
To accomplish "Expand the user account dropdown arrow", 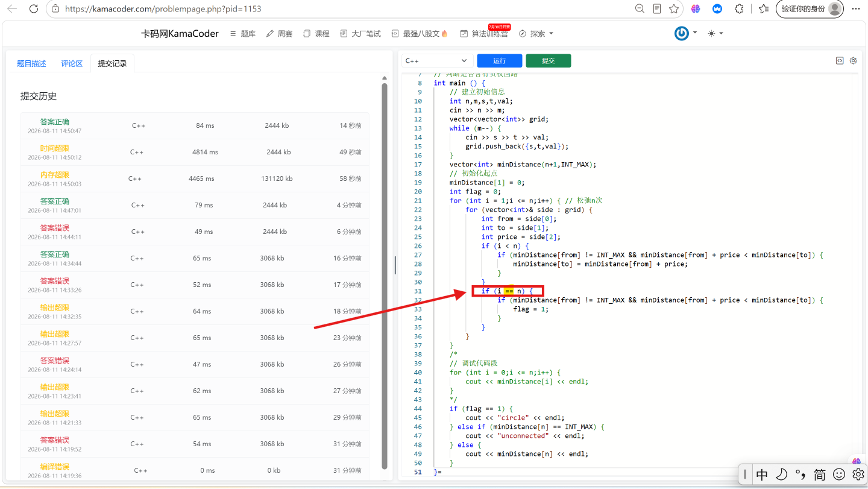I will (695, 33).
